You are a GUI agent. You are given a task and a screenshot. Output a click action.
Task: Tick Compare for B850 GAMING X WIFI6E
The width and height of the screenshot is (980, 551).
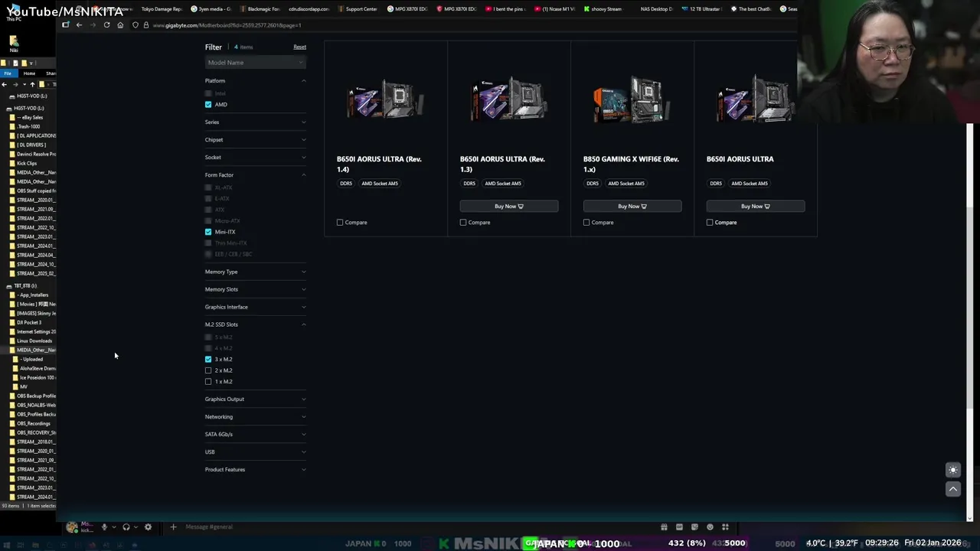586,223
